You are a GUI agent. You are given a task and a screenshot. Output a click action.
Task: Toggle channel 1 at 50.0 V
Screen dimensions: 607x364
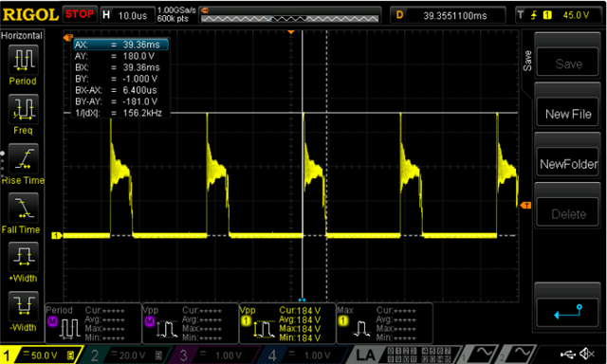(x=40, y=355)
